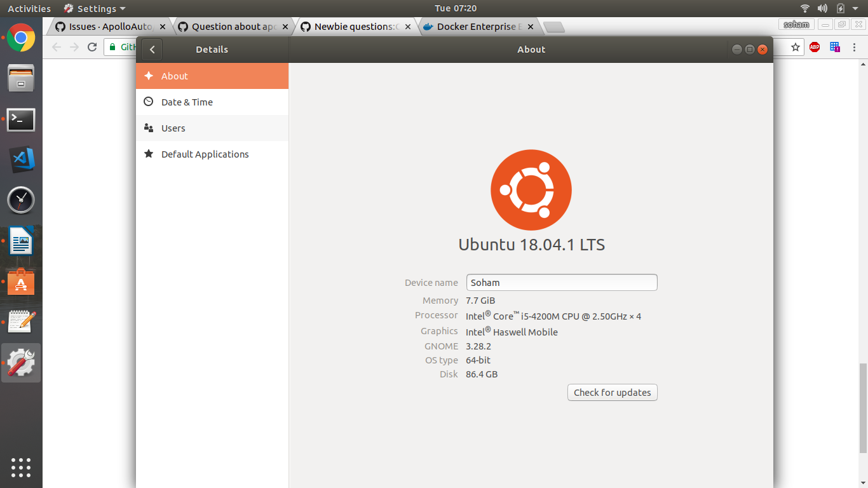Reload the Chrome page
868x488 pixels.
[92, 47]
